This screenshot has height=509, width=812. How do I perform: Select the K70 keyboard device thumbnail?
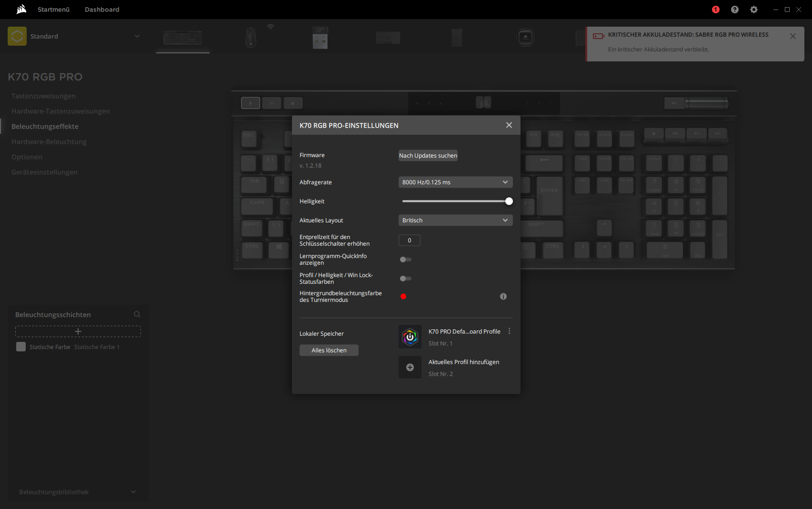183,38
